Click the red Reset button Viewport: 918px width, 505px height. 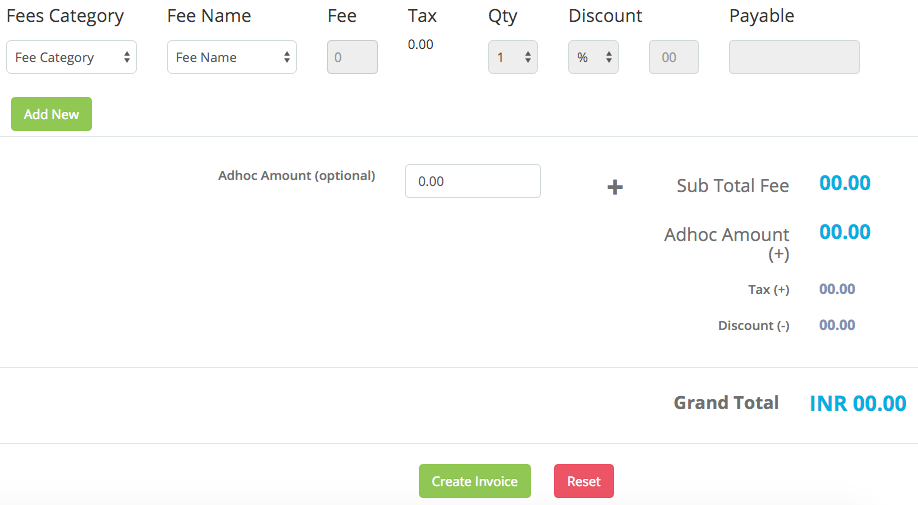click(x=584, y=481)
